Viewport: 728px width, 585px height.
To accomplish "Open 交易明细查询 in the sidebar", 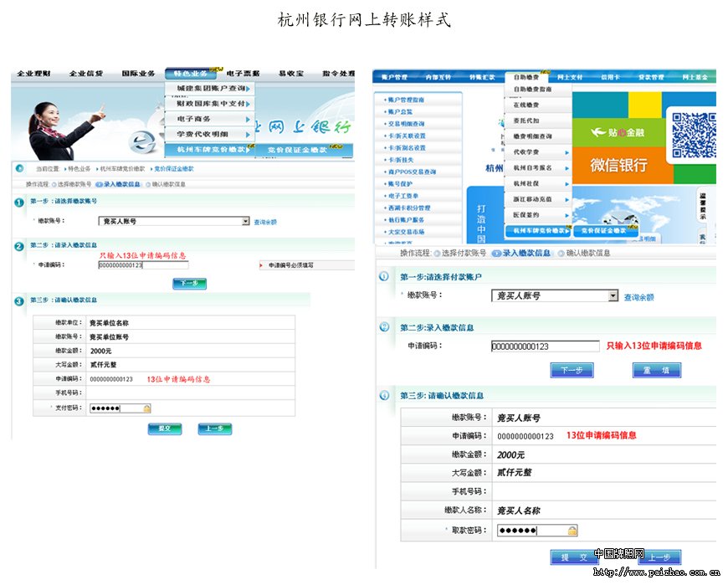I will tap(406, 124).
